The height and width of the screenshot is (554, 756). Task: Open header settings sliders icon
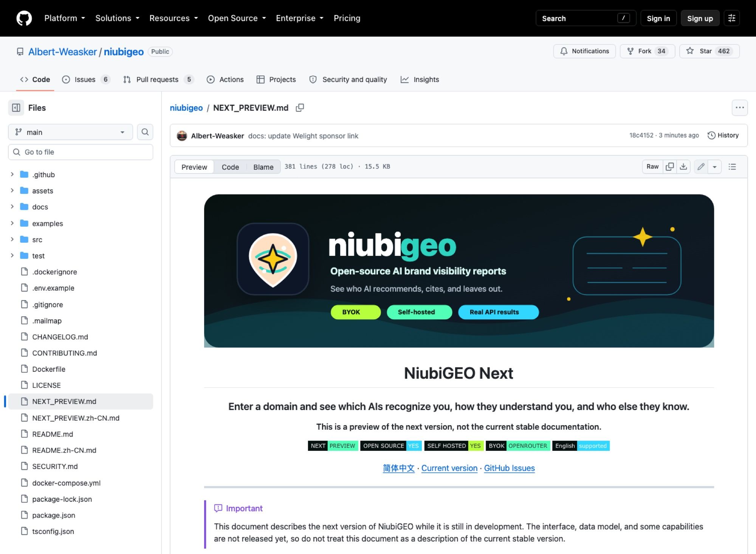[731, 18]
